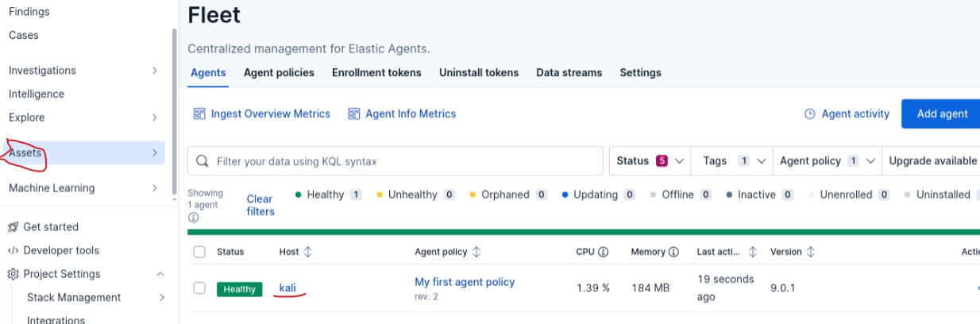Expand the Investigations menu chevron
980x324 pixels.
tap(155, 71)
